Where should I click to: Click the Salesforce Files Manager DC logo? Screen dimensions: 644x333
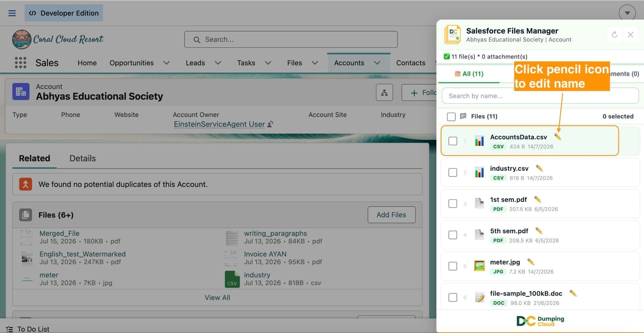click(452, 35)
